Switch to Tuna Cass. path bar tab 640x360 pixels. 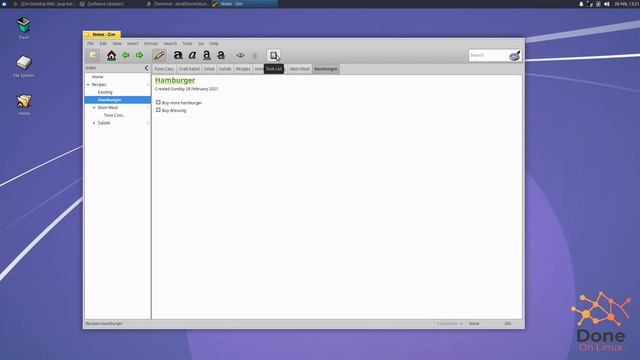coord(164,69)
